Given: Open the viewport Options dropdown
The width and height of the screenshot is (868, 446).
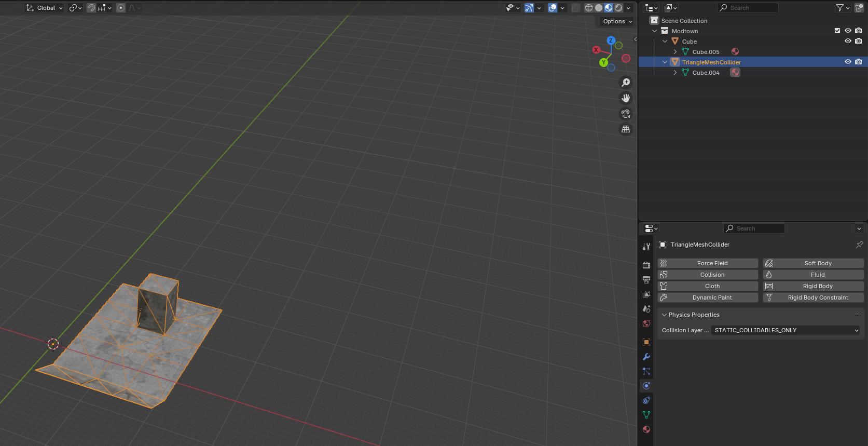Looking at the screenshot, I should [617, 21].
